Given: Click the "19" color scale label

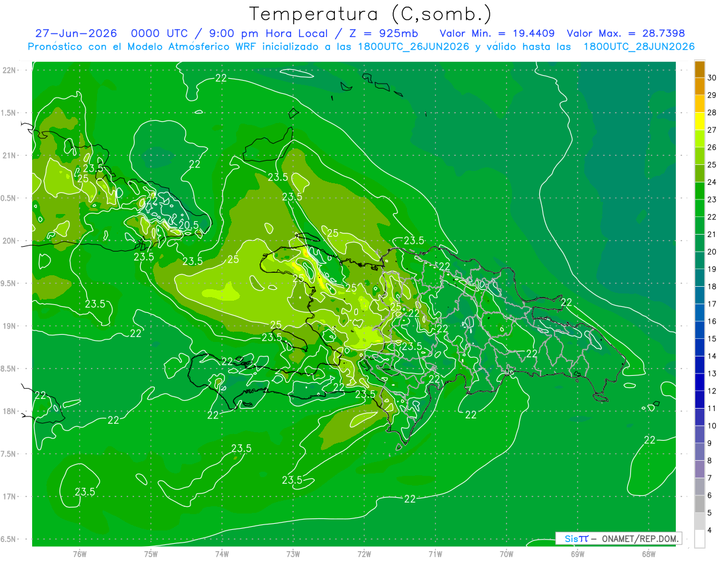Looking at the screenshot, I should 712,269.
